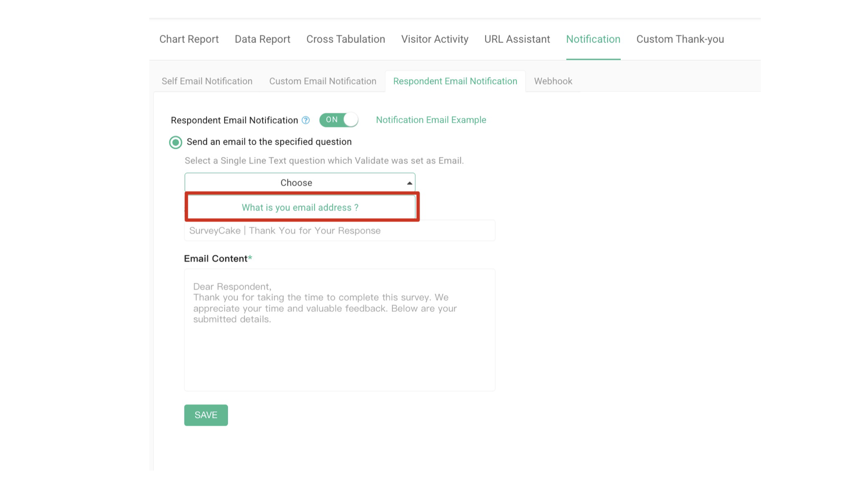The height and width of the screenshot is (488, 868).
Task: Open the Choose question dropdown
Action: [x=300, y=183]
